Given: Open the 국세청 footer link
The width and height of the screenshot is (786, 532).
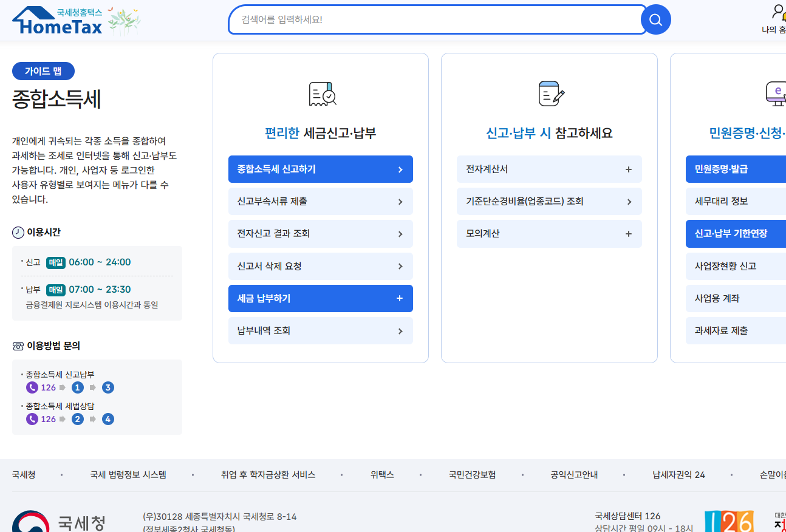Looking at the screenshot, I should (24, 475).
